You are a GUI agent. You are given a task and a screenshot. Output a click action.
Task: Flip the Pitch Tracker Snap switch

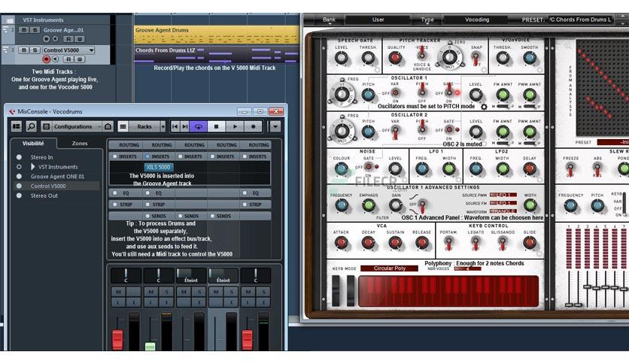pos(476,59)
